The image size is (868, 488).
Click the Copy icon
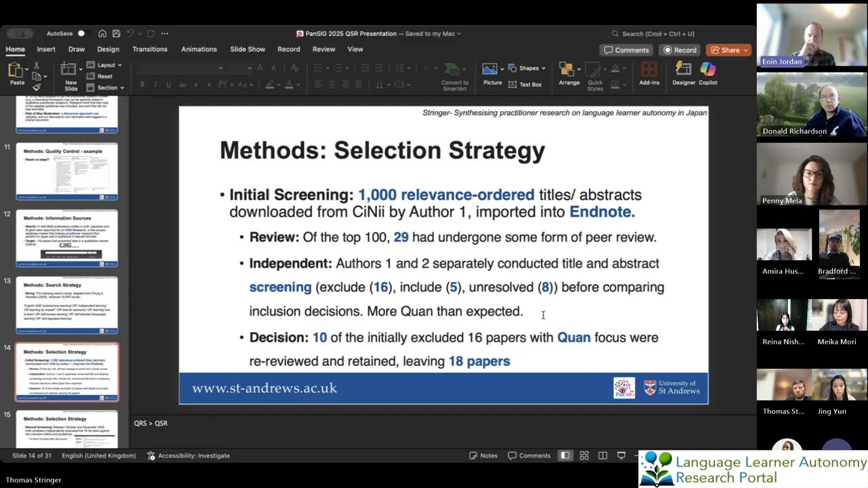pyautogui.click(x=36, y=77)
